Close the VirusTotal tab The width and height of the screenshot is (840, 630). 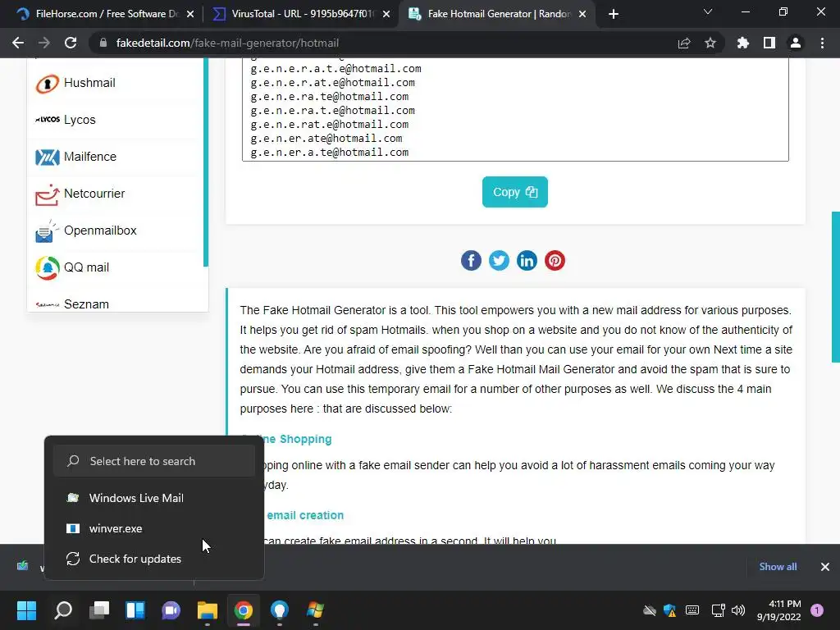pos(386,15)
